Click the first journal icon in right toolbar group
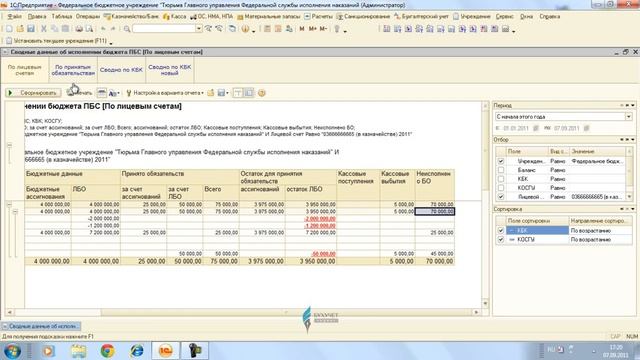This screenshot has width=640, height=360. point(387,29)
